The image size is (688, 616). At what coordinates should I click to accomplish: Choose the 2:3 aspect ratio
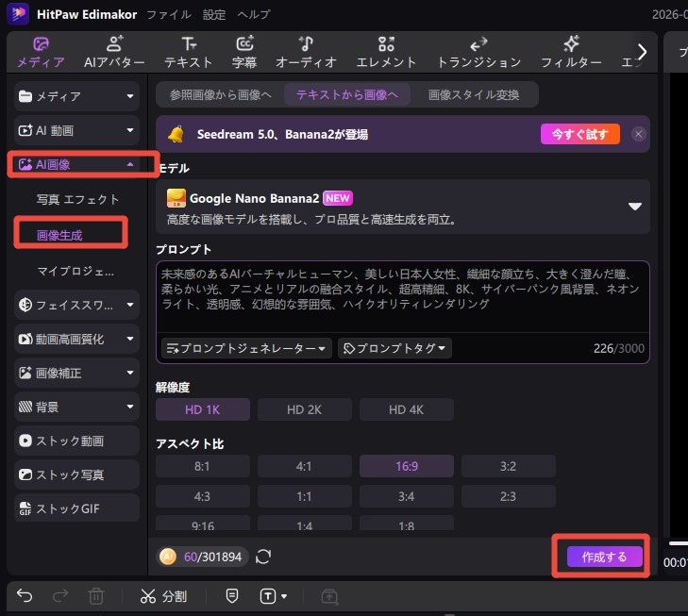(x=508, y=496)
